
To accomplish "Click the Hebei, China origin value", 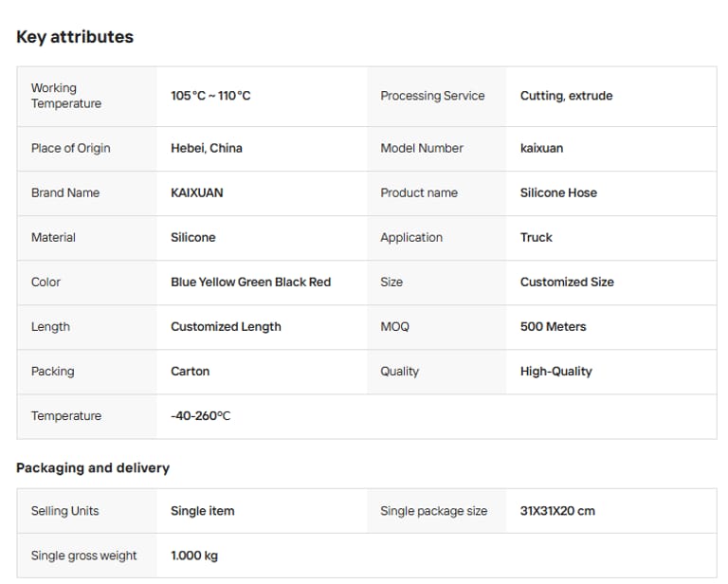I will point(206,148).
